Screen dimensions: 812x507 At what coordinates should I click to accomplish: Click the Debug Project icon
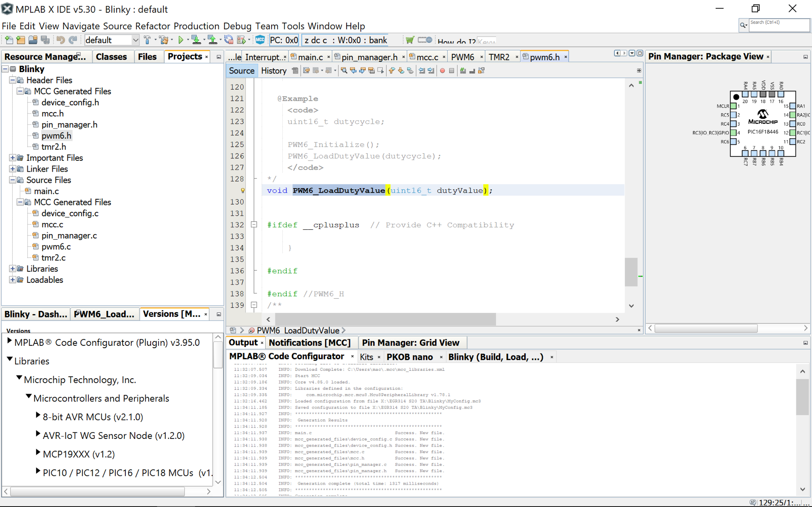click(x=241, y=40)
